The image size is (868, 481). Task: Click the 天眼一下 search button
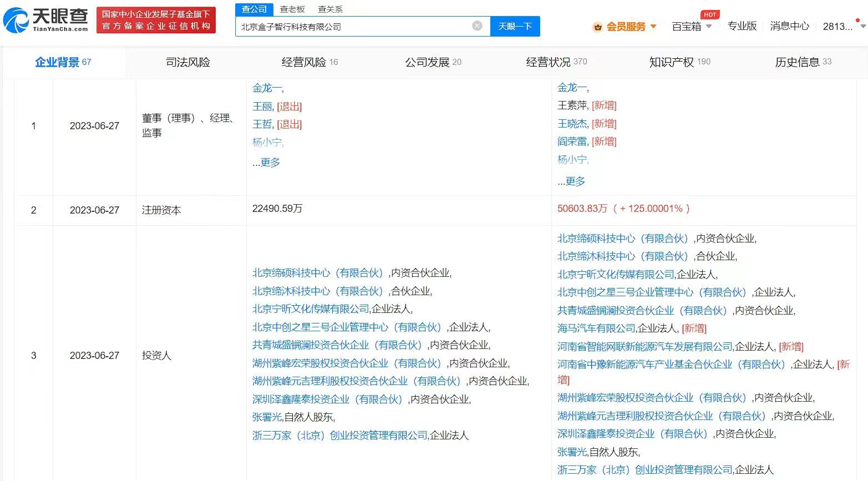click(515, 26)
